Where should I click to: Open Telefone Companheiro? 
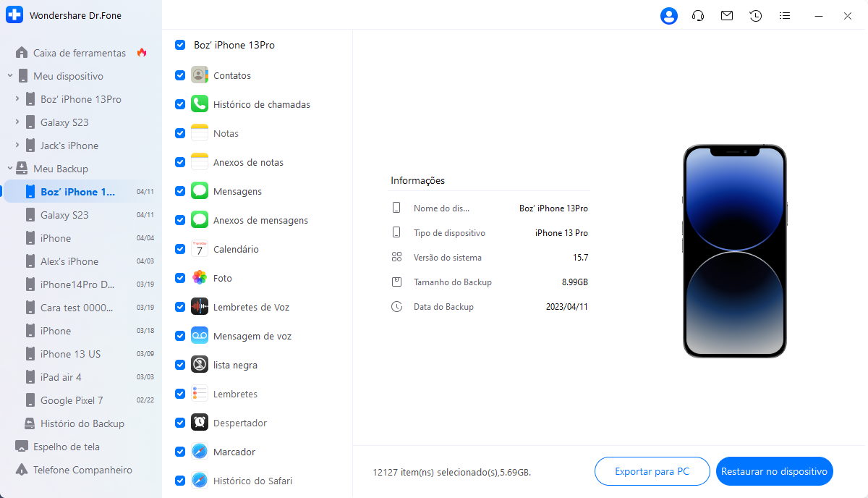coord(81,470)
